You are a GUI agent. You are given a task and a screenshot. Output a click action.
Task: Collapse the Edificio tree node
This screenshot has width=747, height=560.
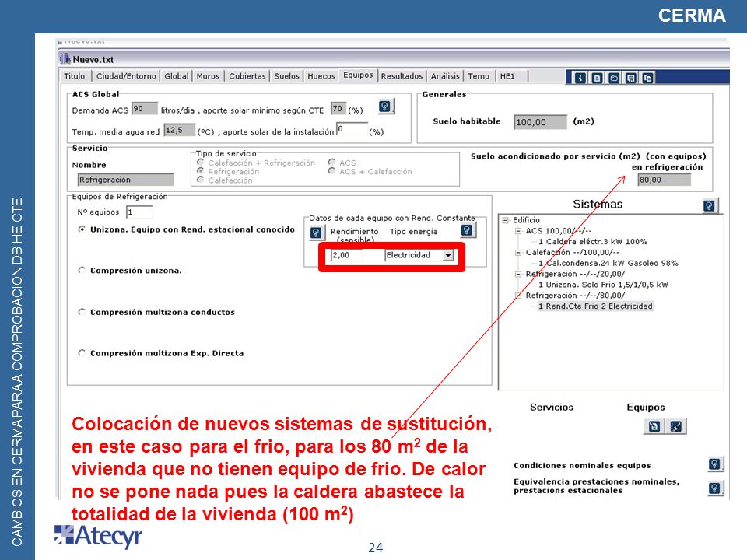506,220
